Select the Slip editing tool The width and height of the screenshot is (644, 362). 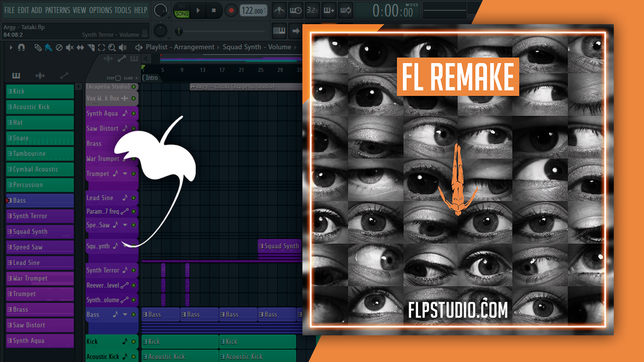(x=80, y=47)
